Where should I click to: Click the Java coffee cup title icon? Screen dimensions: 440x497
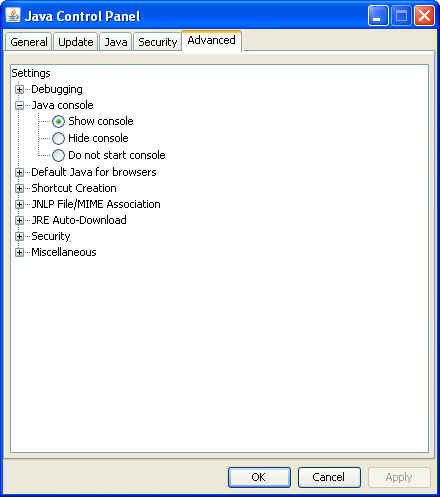pyautogui.click(x=13, y=15)
